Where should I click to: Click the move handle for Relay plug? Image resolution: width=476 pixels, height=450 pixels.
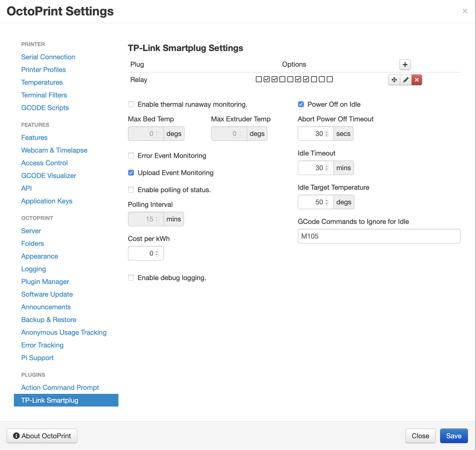(x=394, y=80)
